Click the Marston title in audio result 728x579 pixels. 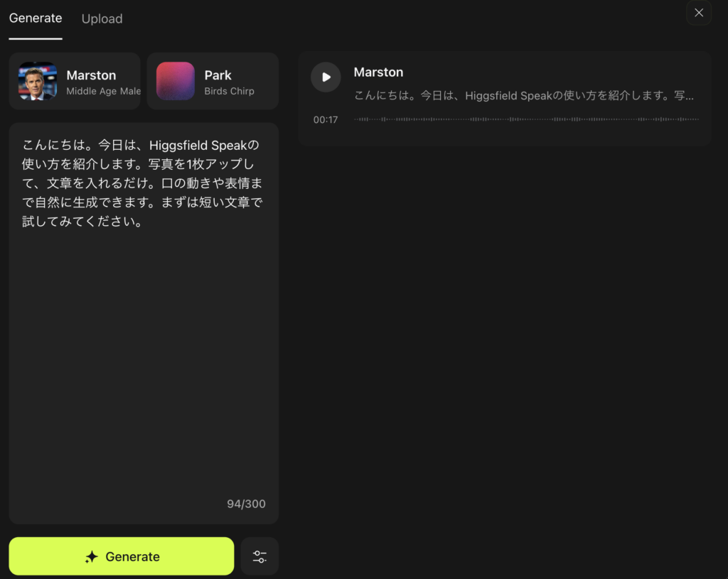378,72
